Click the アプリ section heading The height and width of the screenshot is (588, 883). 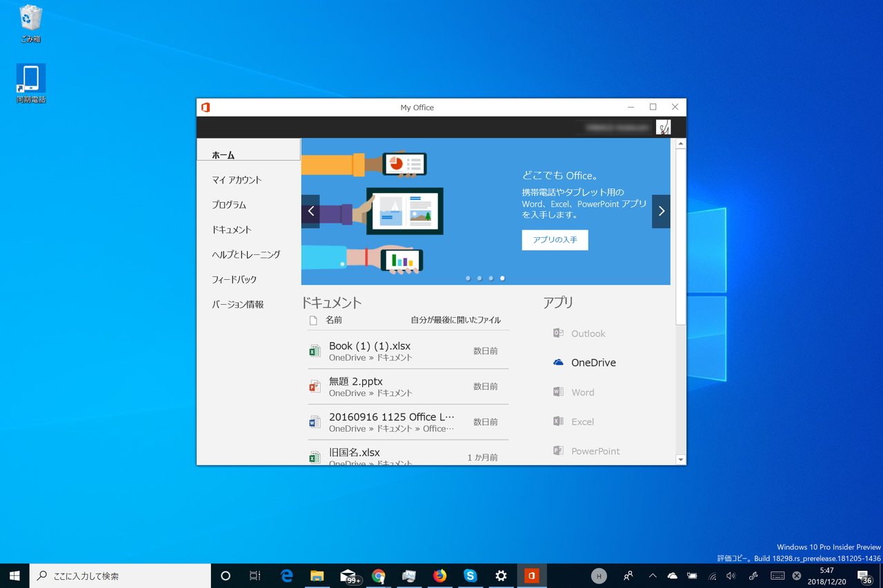[x=558, y=303]
